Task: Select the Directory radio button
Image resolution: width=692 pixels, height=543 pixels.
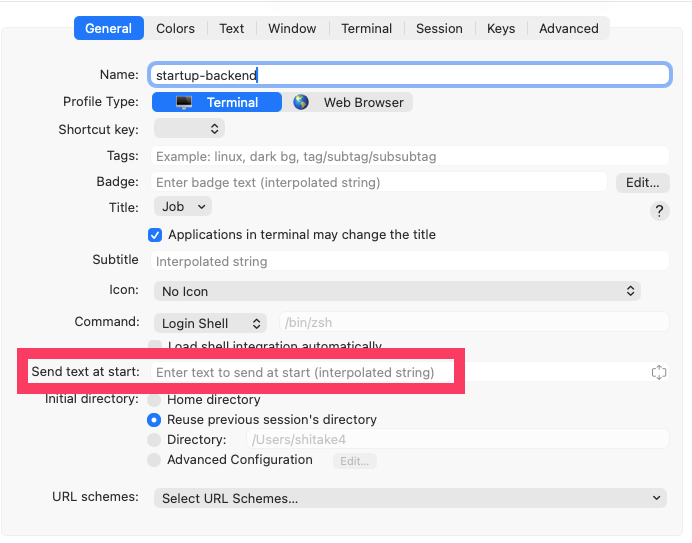Action: 154,440
